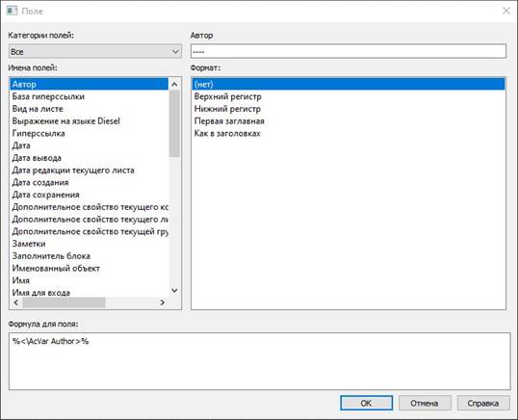This screenshot has width=518, height=420.
Task: Click down arrow of field names scrollbar
Action: coord(174,291)
